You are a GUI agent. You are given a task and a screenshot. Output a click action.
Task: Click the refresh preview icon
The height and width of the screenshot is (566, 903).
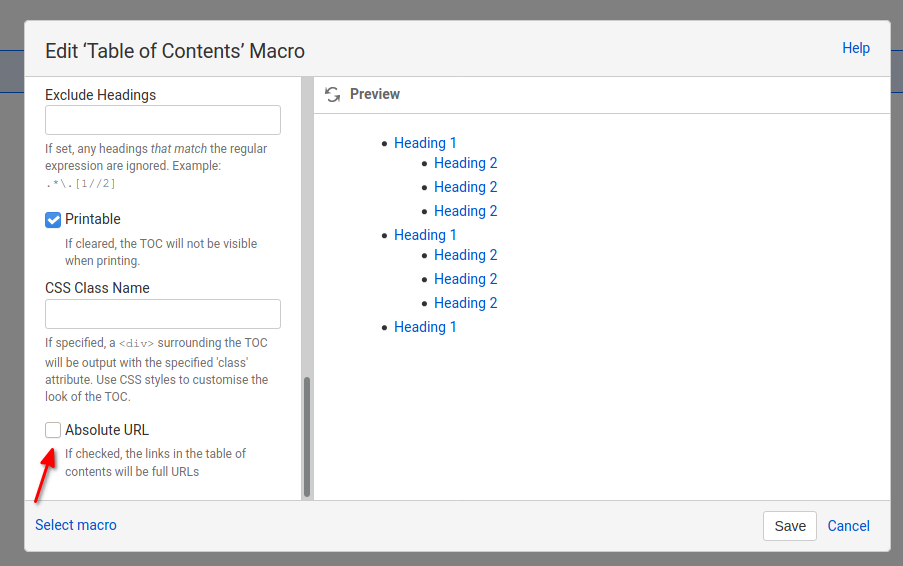coord(333,94)
